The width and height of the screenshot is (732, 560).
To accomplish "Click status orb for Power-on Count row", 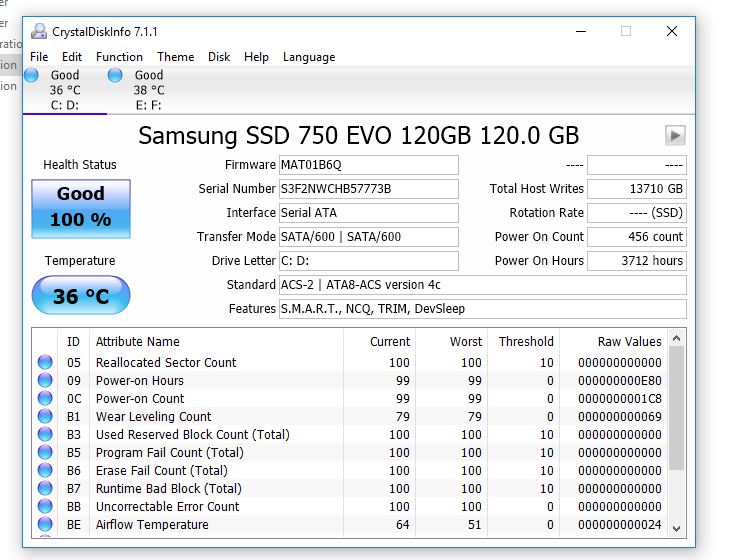I will (x=45, y=398).
